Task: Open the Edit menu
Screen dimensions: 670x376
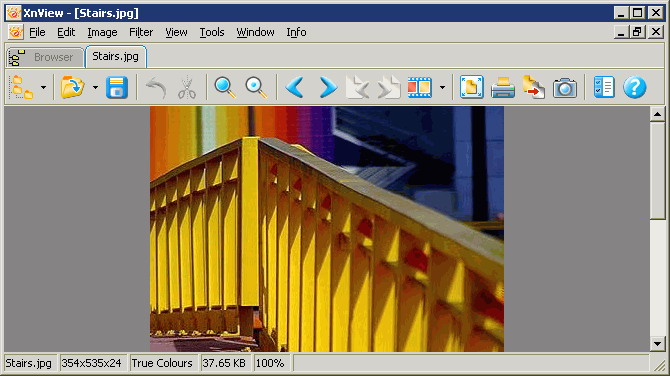Action: click(66, 32)
